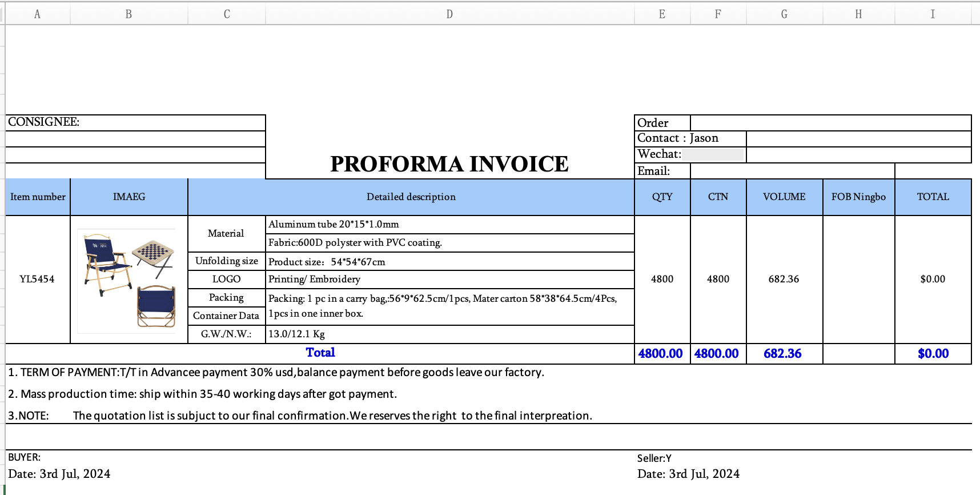The width and height of the screenshot is (980, 495).
Task: Select column A header
Action: pos(38,14)
